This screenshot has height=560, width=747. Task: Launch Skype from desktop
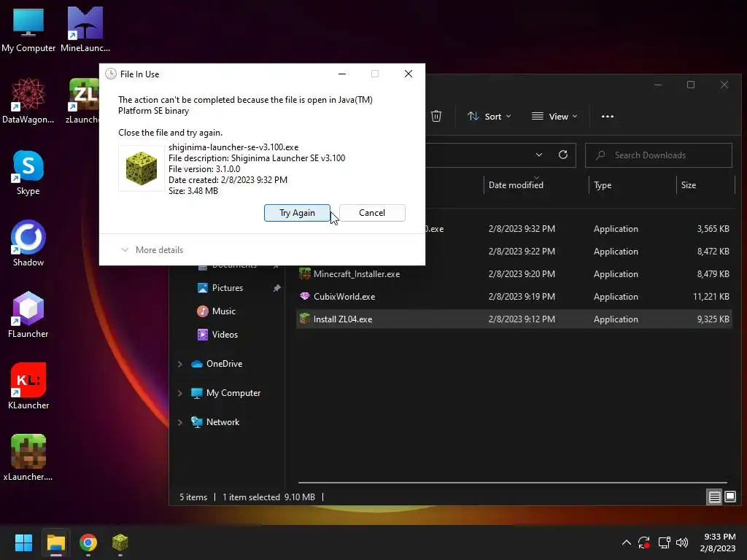tap(28, 172)
